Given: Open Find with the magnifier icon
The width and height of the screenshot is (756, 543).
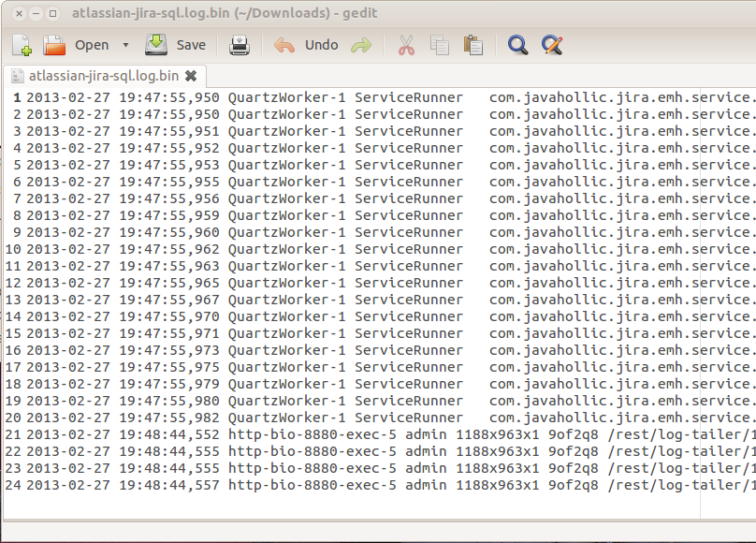Looking at the screenshot, I should (x=517, y=45).
